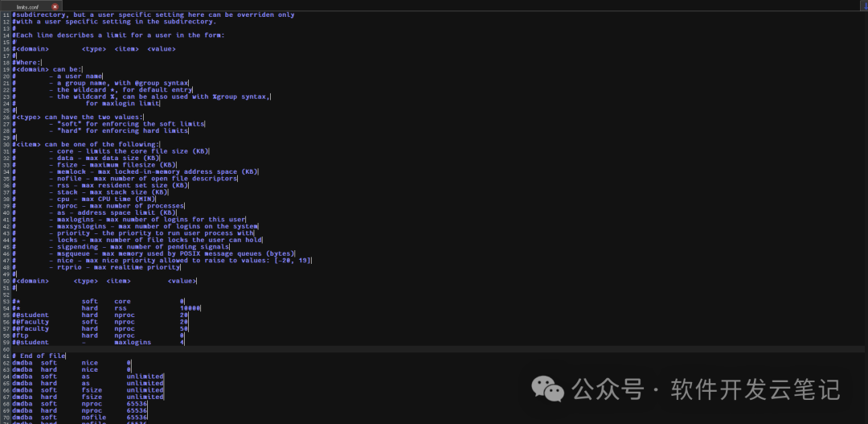Click line number 52 in the gutter
This screenshot has height=424, width=868.
[x=6, y=294]
